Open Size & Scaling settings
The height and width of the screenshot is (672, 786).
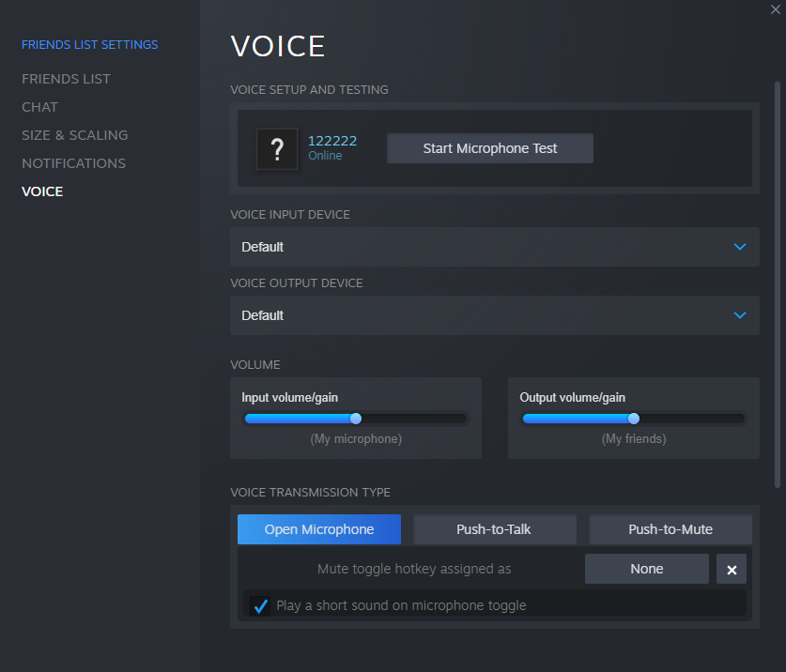75,135
